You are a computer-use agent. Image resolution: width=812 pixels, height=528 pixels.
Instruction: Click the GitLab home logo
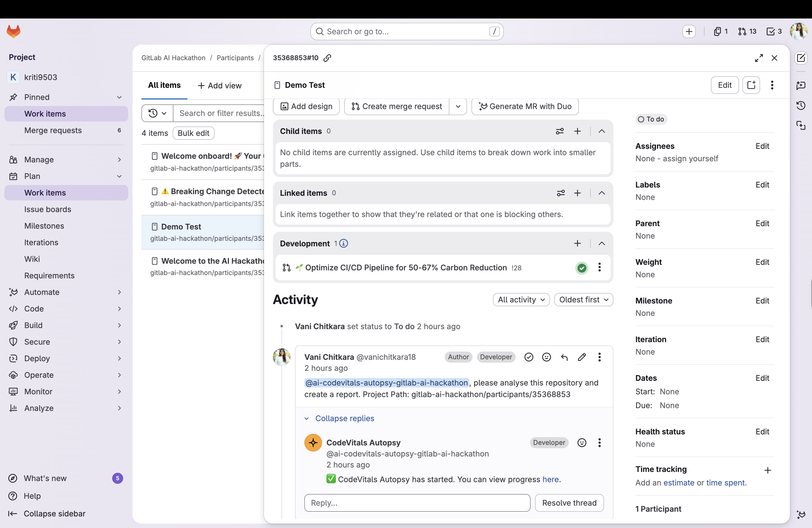point(14,31)
